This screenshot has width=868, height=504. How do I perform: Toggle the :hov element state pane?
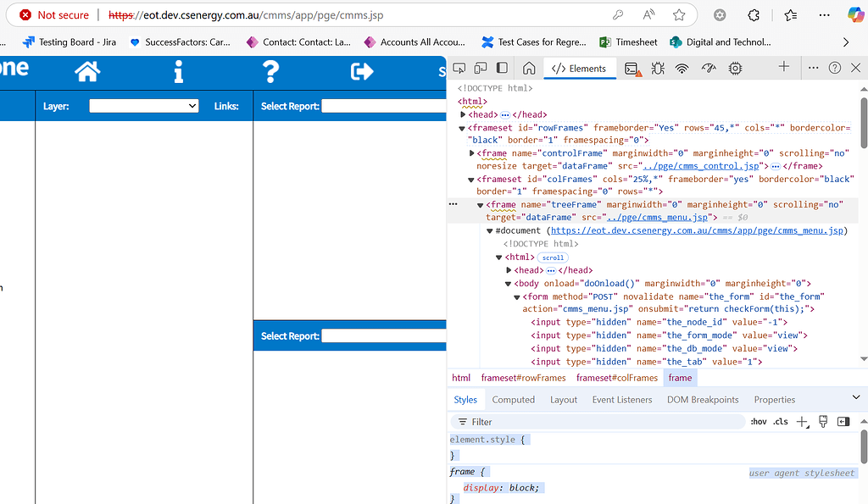pyautogui.click(x=759, y=421)
